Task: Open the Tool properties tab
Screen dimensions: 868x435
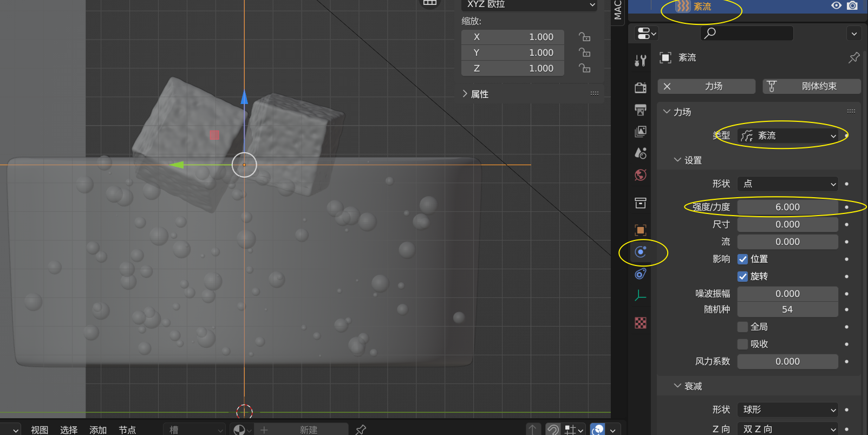Action: [641, 61]
